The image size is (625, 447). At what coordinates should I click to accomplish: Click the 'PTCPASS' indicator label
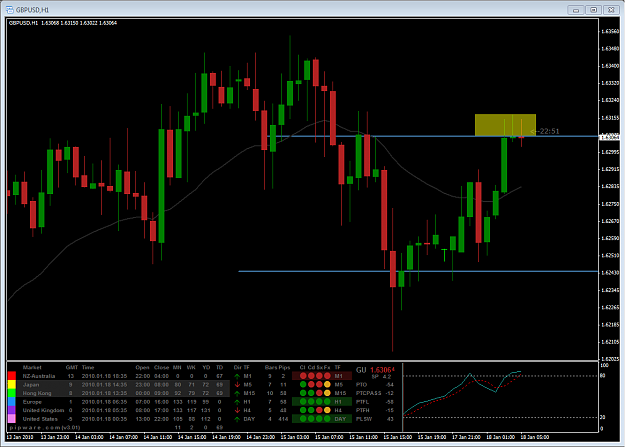tap(368, 393)
